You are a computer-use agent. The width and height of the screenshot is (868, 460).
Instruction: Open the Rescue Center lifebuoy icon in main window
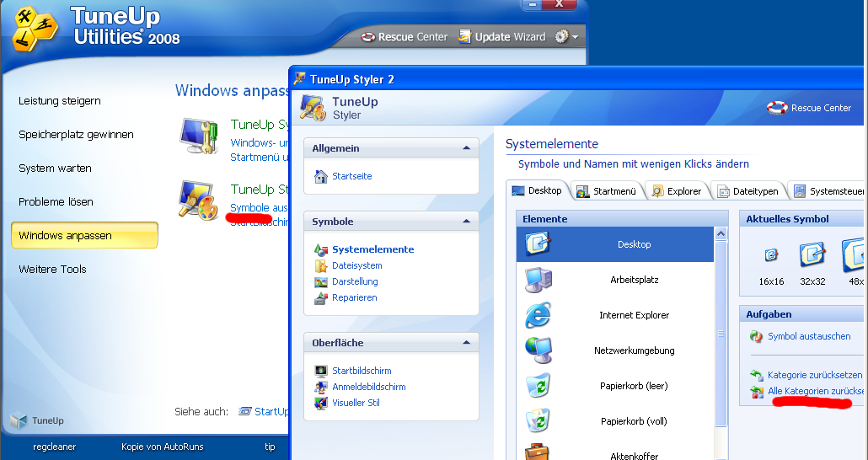368,37
